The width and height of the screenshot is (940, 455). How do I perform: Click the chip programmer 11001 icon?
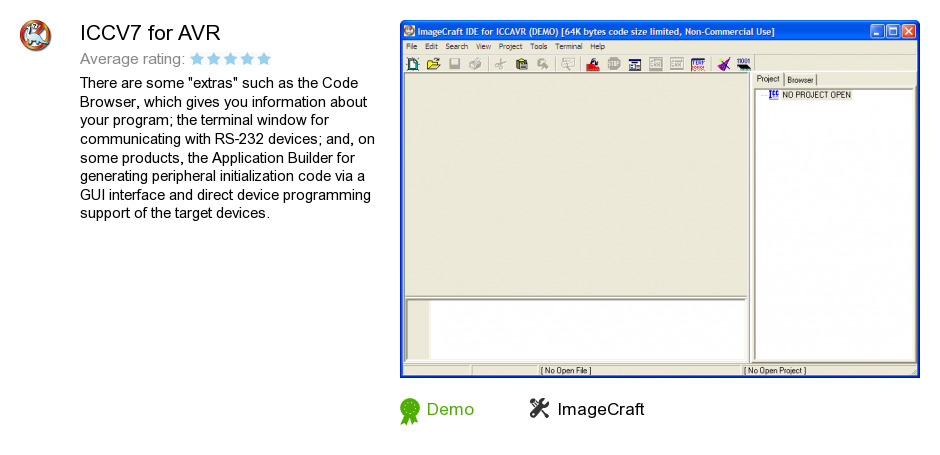click(x=744, y=64)
